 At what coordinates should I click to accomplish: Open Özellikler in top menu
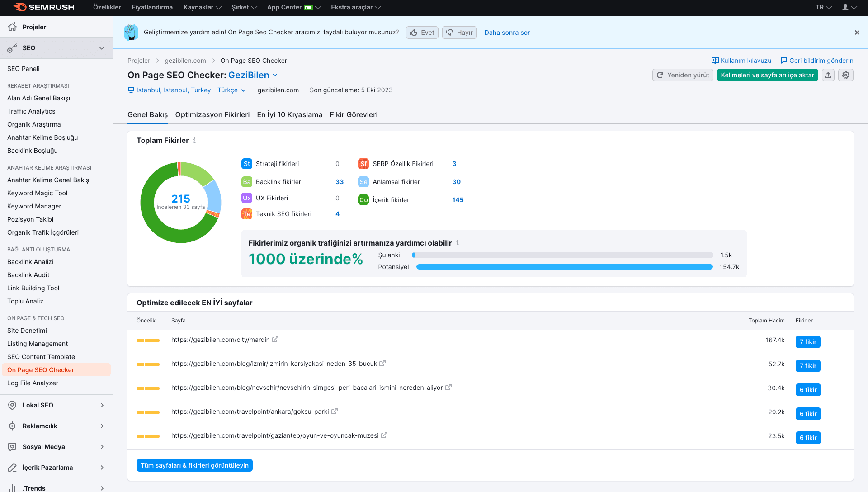107,7
